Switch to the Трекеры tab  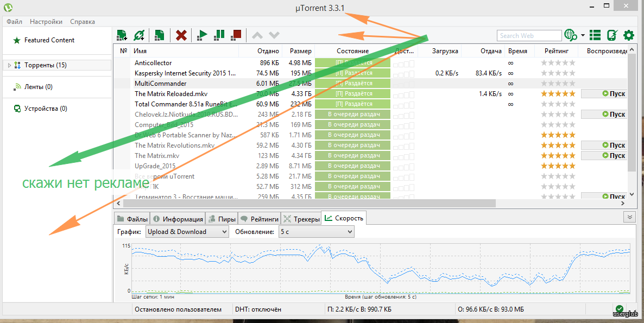click(x=301, y=219)
